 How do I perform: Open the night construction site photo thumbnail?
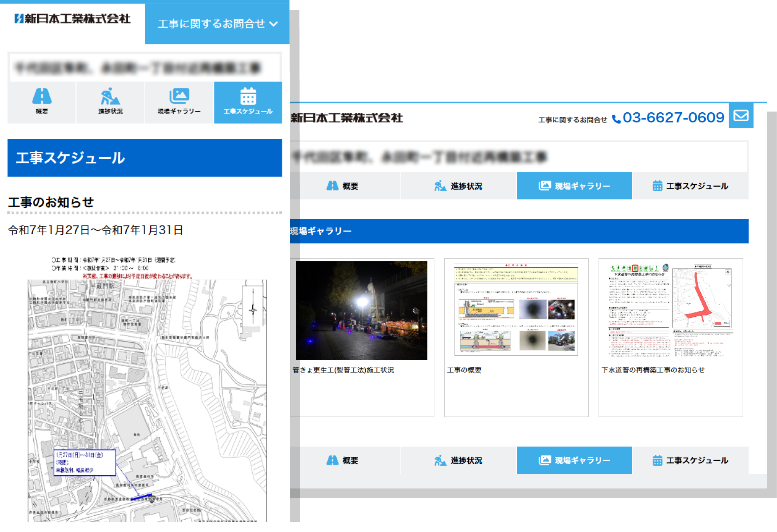[361, 310]
